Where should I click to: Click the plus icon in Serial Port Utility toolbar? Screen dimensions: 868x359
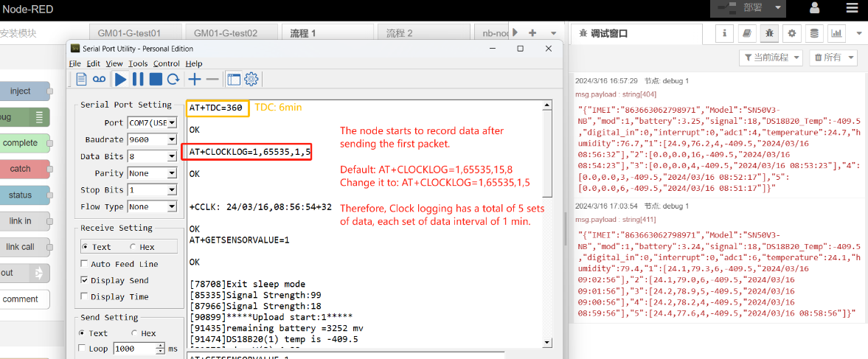pos(194,79)
